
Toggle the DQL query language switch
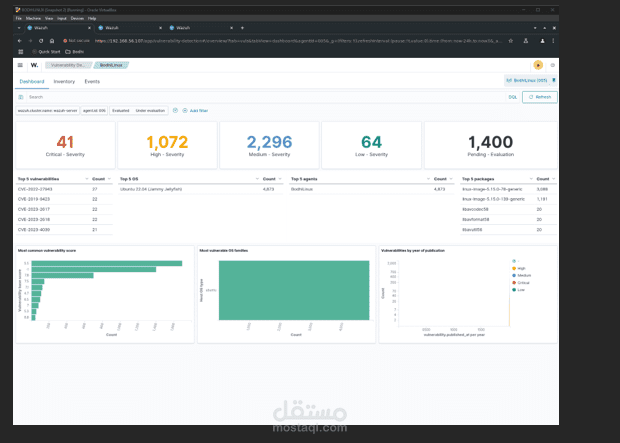pyautogui.click(x=512, y=97)
